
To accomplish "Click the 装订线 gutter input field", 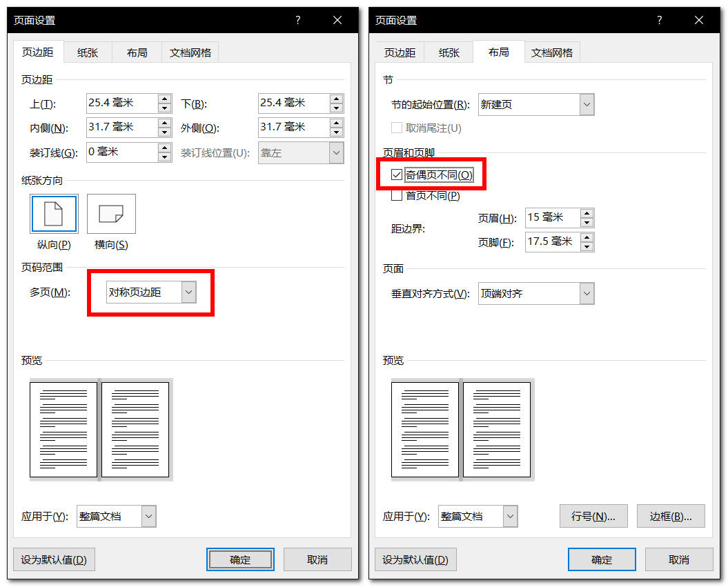I will coord(121,152).
